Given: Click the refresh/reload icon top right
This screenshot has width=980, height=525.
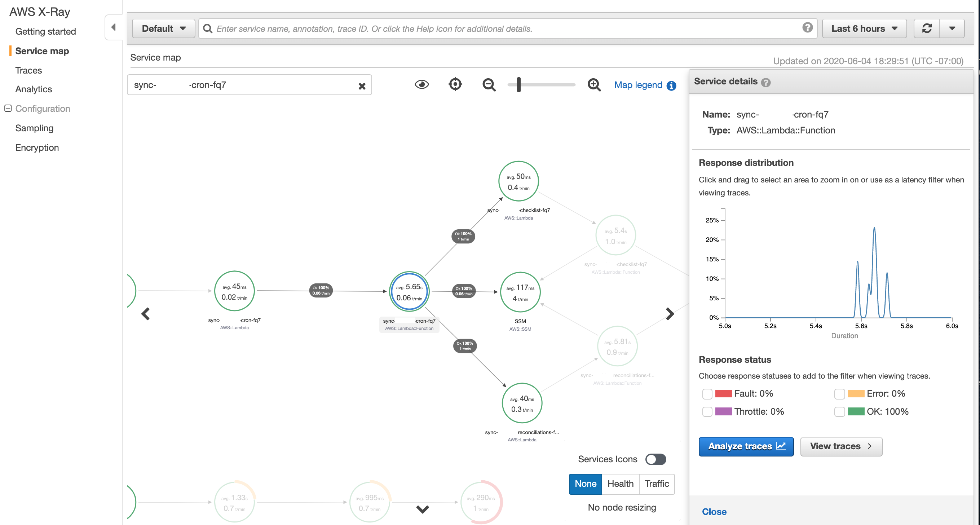Looking at the screenshot, I should [927, 28].
